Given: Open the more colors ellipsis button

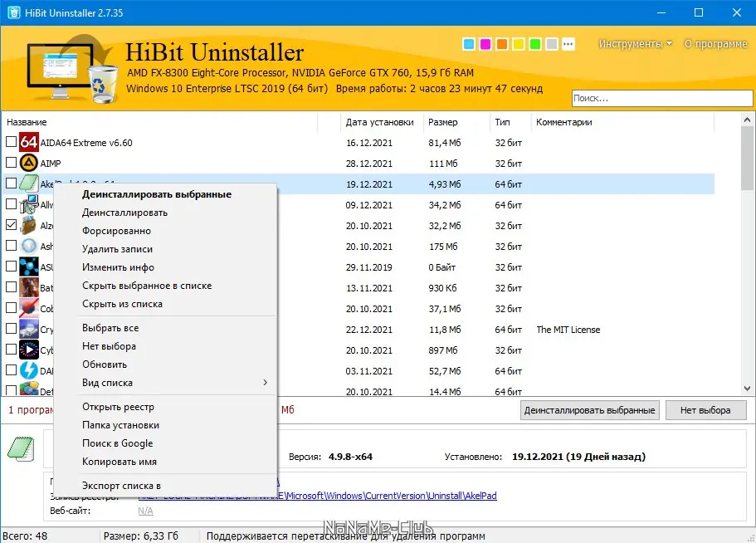Looking at the screenshot, I should coord(568,44).
